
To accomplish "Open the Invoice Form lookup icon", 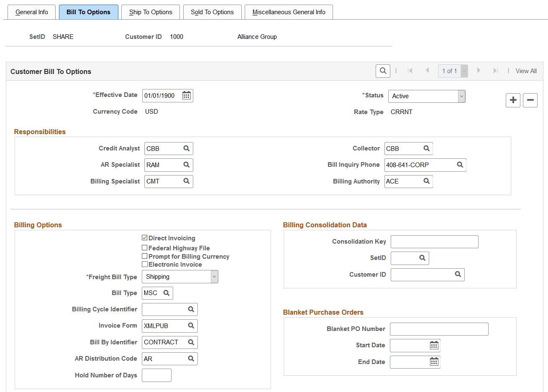I will tap(191, 326).
